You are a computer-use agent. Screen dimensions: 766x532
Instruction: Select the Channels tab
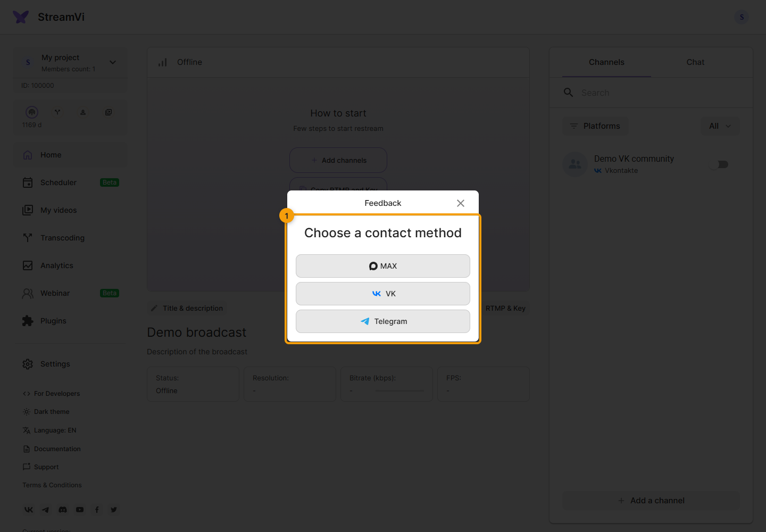point(606,62)
